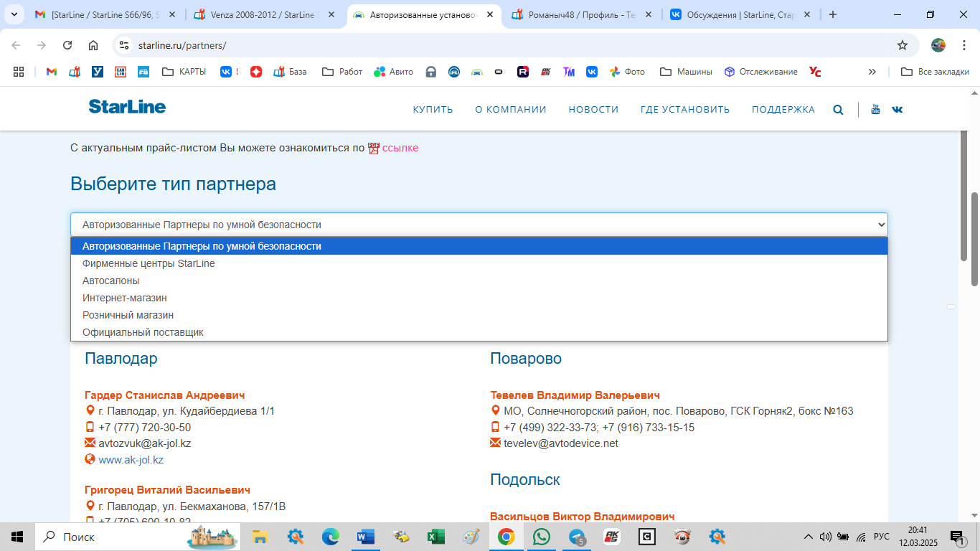Open Microsoft Edge from the taskbar

click(x=331, y=536)
